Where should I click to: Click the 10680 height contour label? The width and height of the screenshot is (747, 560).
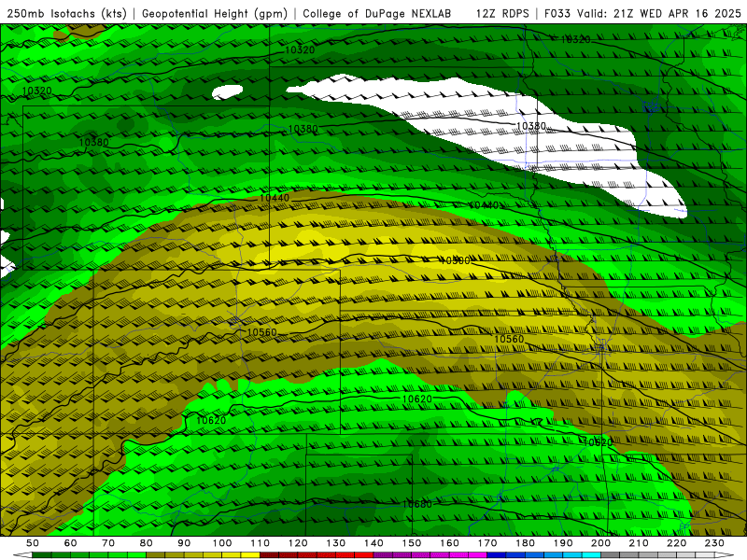coord(416,504)
